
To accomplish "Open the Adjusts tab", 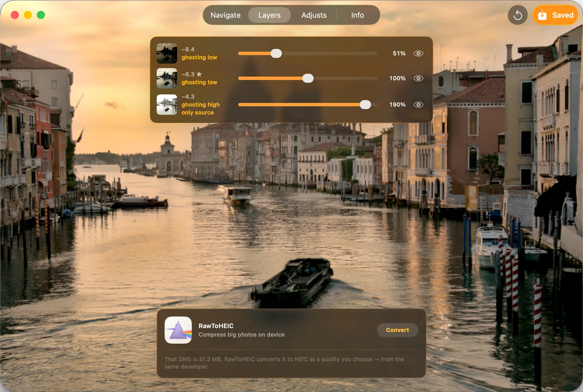I will point(314,15).
